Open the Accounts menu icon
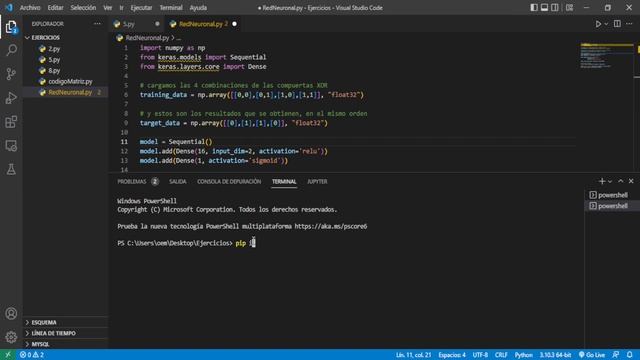This screenshot has width=640, height=360. [11, 313]
